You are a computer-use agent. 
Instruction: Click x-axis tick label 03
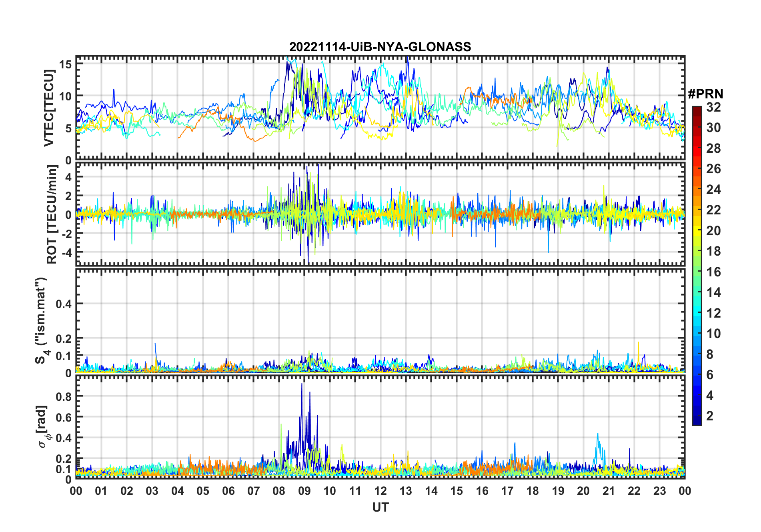point(152,491)
